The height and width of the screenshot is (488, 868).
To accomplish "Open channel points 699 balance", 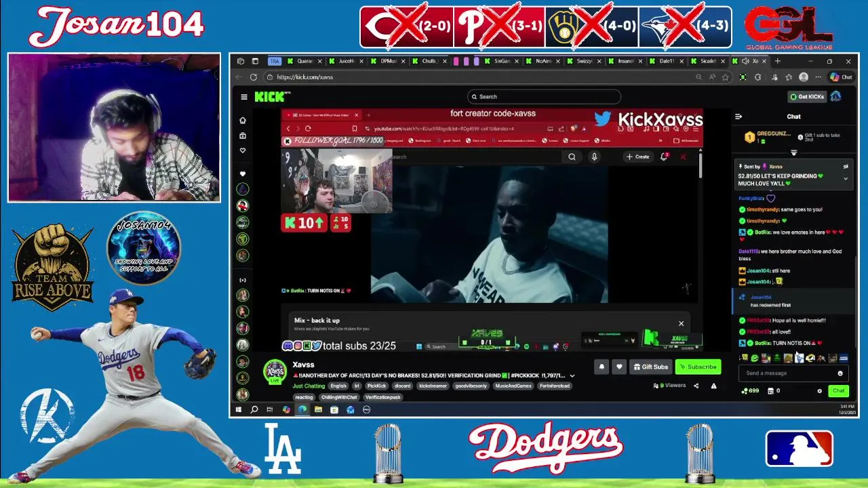I will (x=751, y=391).
